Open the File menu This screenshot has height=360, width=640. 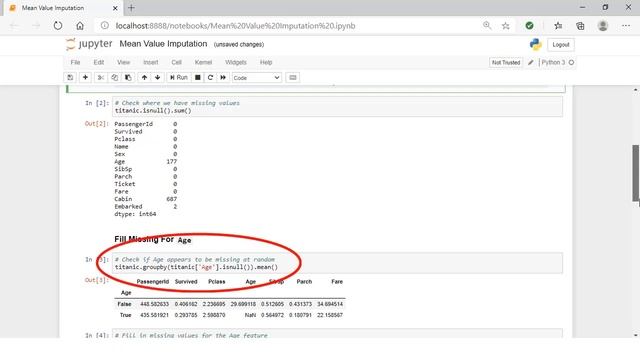(75, 62)
